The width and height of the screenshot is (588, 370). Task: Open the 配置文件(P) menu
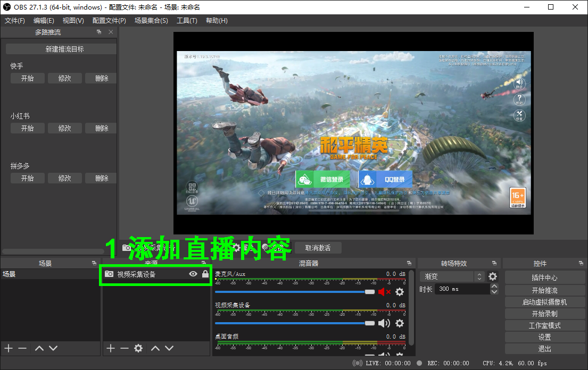109,21
